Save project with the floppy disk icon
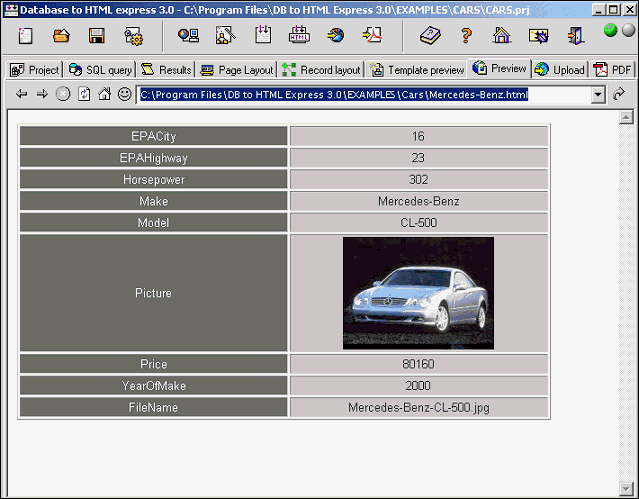 point(97,36)
